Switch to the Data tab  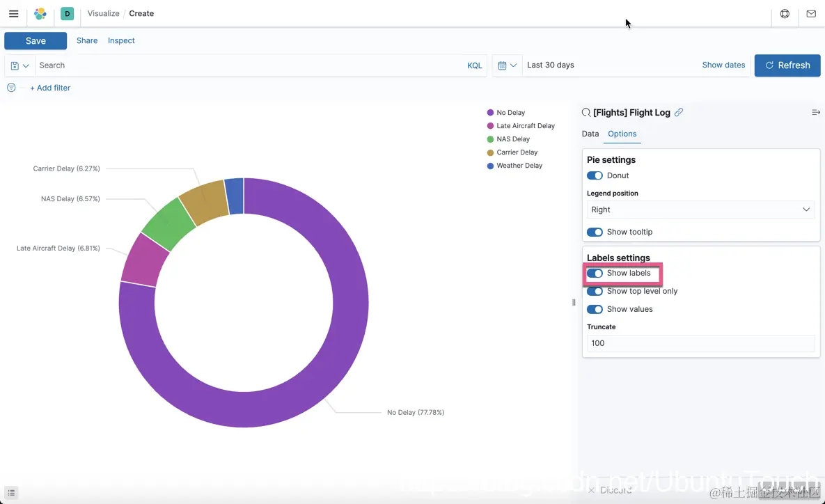click(590, 134)
